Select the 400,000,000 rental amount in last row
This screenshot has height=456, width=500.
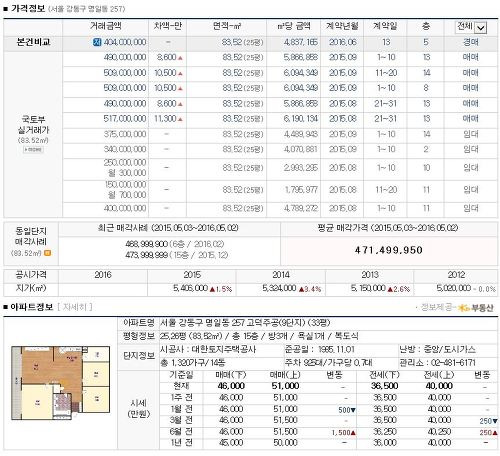coord(125,208)
